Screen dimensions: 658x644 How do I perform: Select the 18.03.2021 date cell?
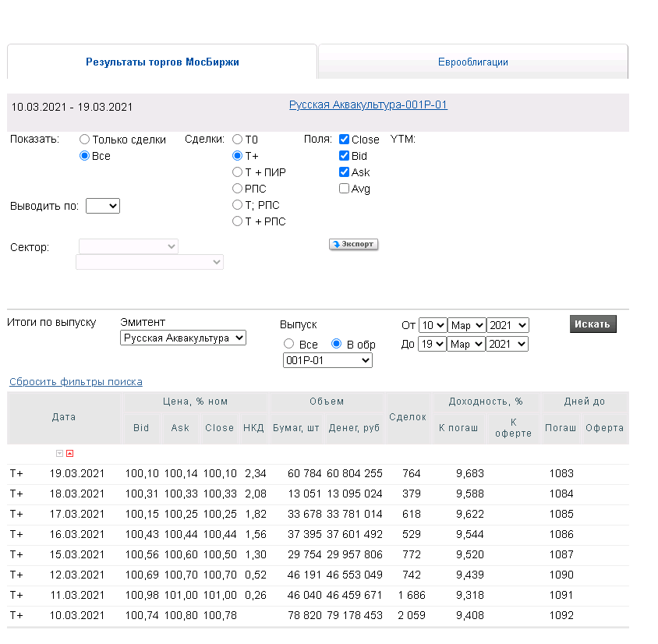pos(77,494)
